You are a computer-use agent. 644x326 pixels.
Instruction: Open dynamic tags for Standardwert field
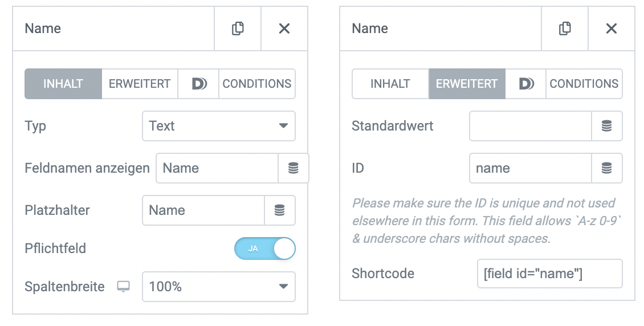click(x=606, y=125)
